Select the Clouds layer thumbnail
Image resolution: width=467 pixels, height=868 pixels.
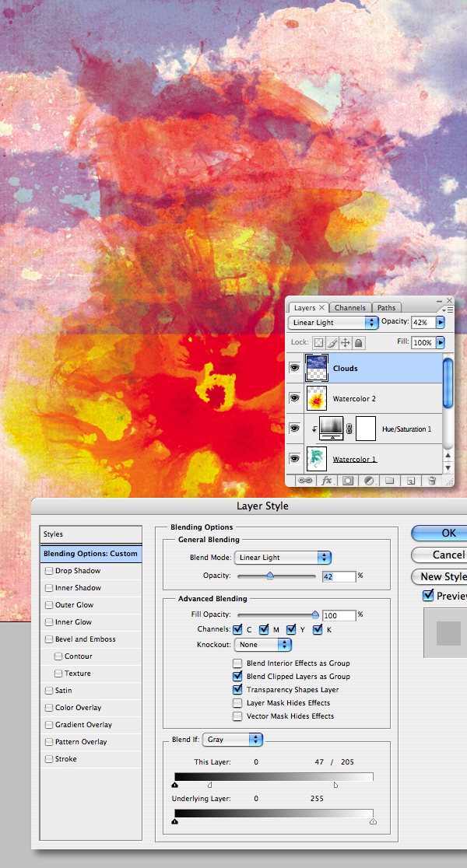pyautogui.click(x=317, y=368)
